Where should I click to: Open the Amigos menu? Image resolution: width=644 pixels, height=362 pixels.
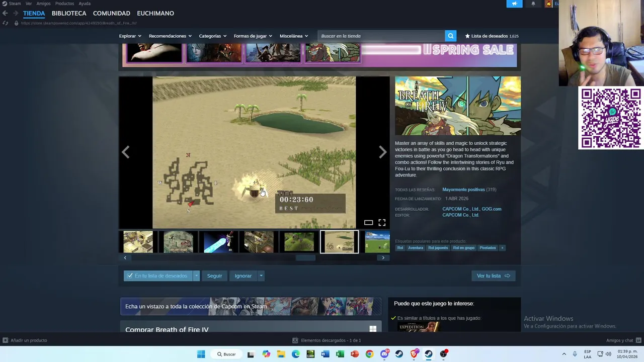click(x=43, y=4)
